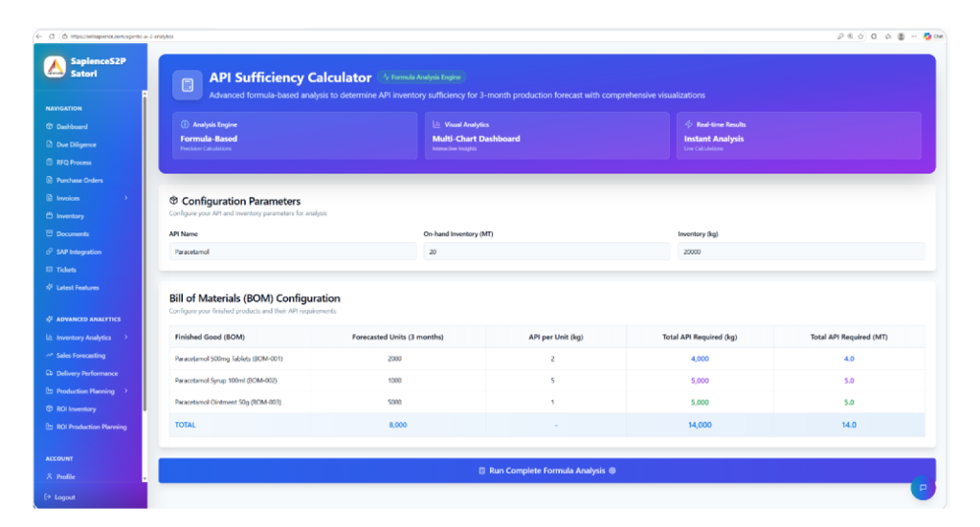
Task: Click the RFQ Process clipboard icon
Action: click(x=50, y=162)
